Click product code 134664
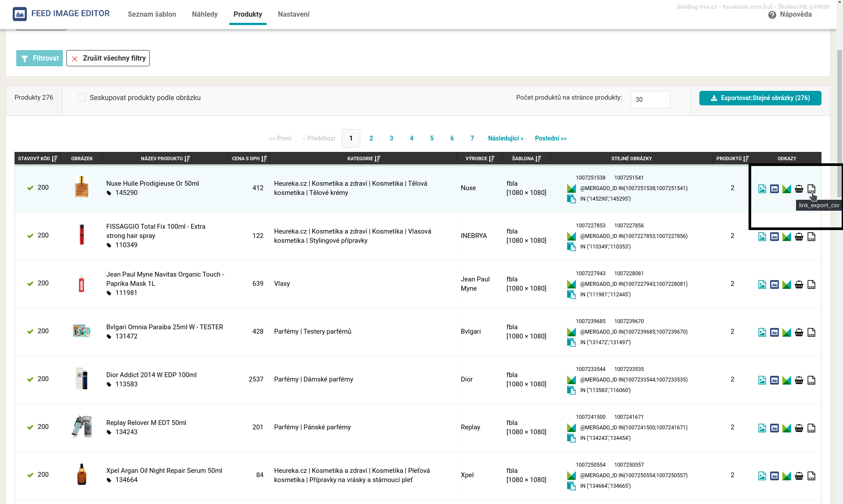This screenshot has width=843, height=504. pyautogui.click(x=127, y=480)
